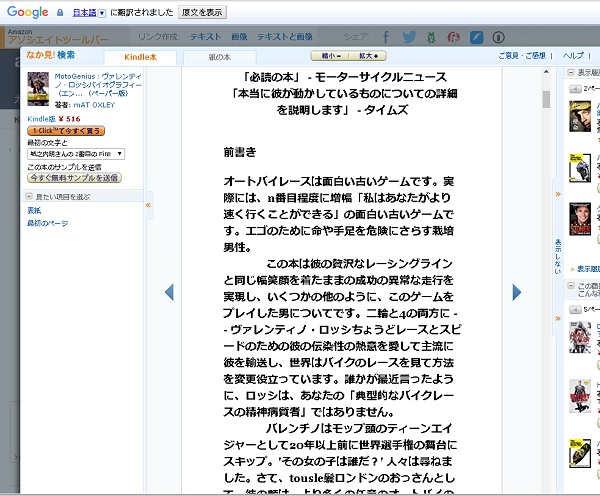Collapse left sidebar with the double-chevron icon
Viewport: 600px width, 496px height.
(x=149, y=204)
